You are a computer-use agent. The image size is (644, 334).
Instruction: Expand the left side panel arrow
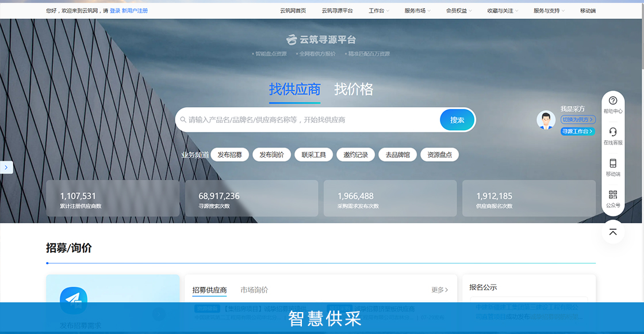click(6, 168)
